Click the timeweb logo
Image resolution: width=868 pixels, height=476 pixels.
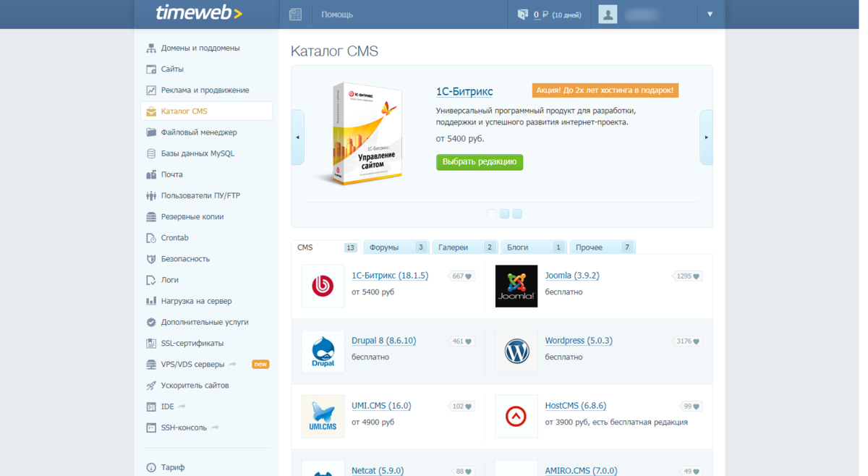click(x=199, y=13)
